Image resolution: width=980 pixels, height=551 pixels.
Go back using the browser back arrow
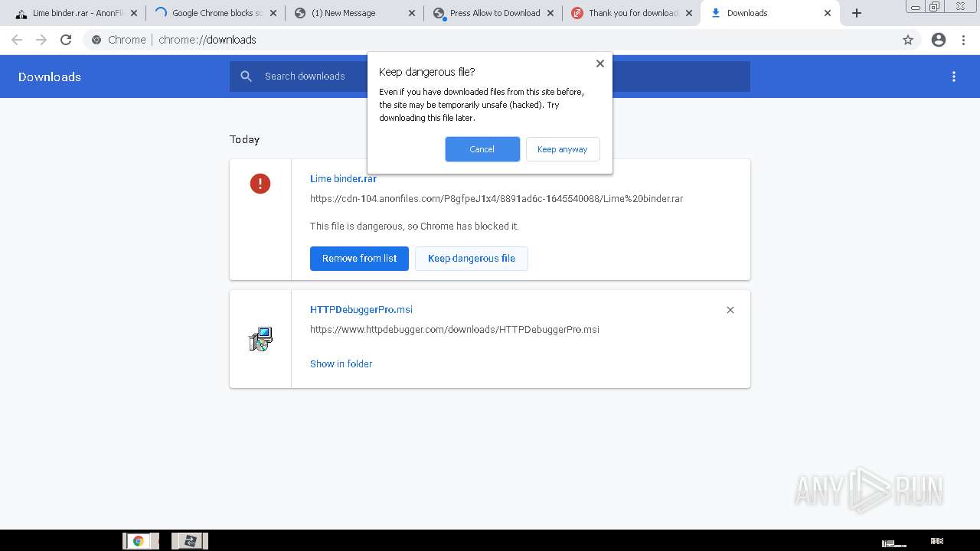tap(17, 40)
